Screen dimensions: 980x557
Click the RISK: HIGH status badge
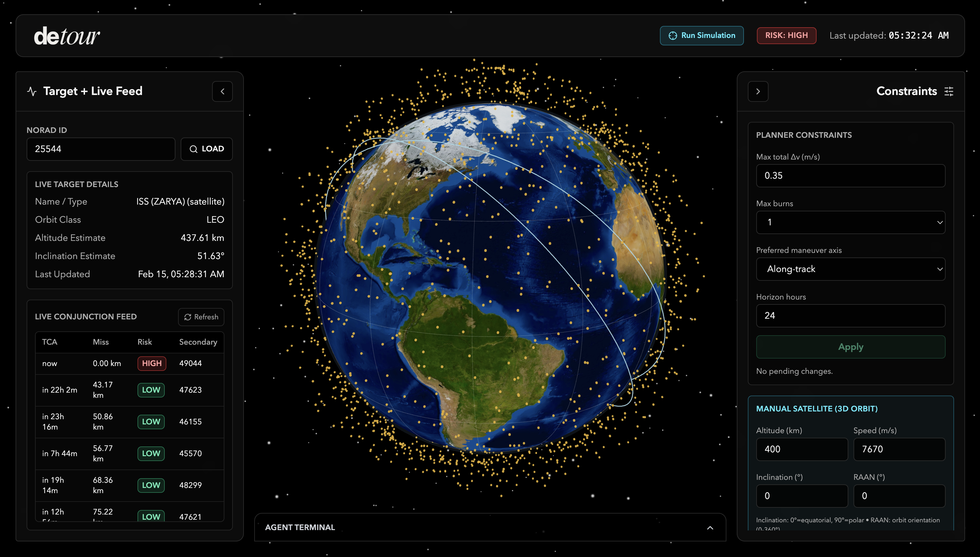(786, 36)
